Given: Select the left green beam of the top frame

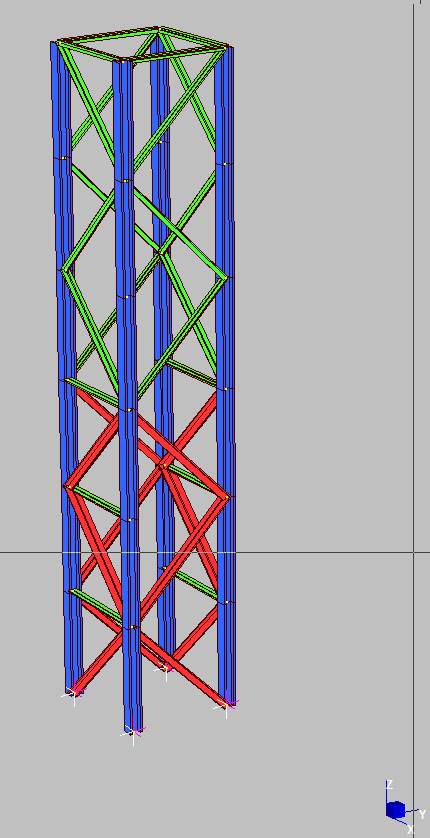Looking at the screenshot, I should [x=90, y=50].
